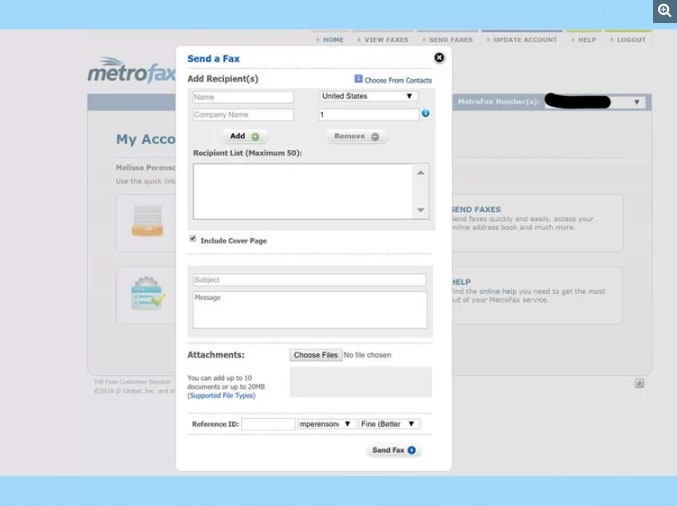Click the recipient list scroll down arrow

tap(421, 210)
